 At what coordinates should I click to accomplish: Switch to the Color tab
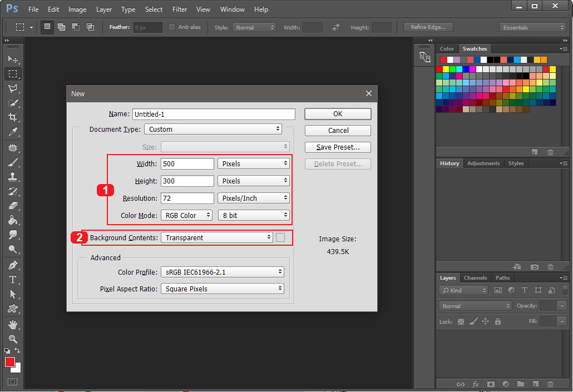pyautogui.click(x=447, y=48)
